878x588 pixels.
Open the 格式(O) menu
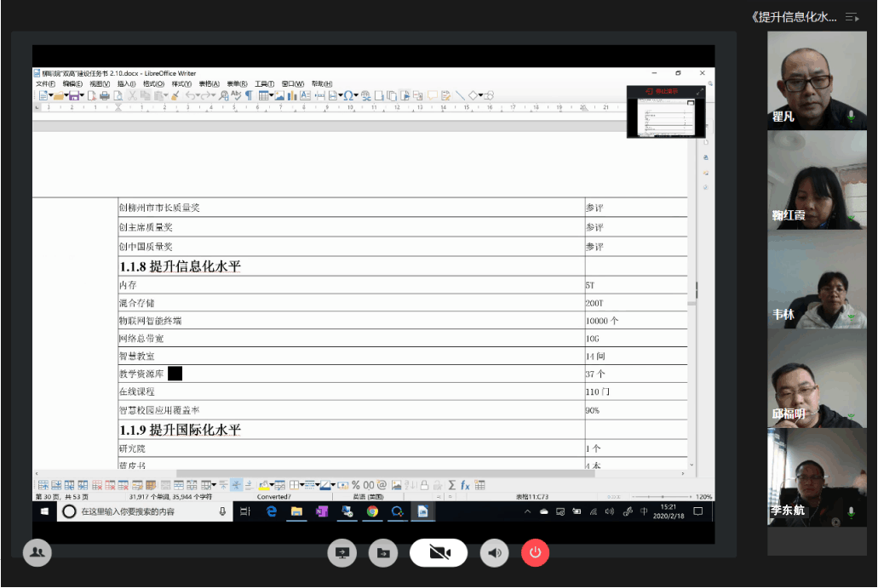[153, 84]
